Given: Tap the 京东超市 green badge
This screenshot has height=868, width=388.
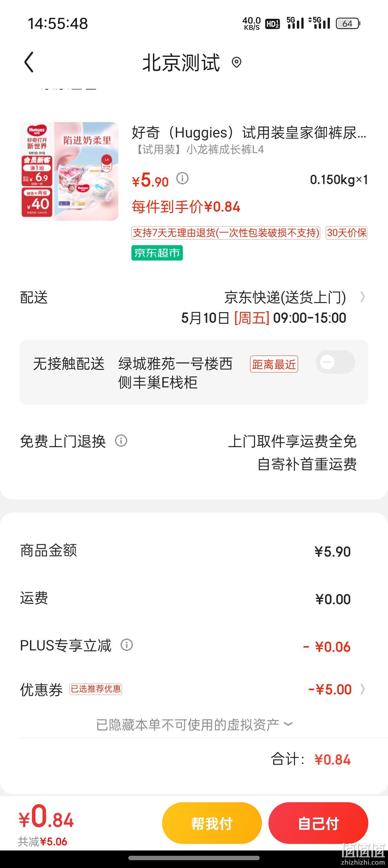Looking at the screenshot, I should [157, 253].
